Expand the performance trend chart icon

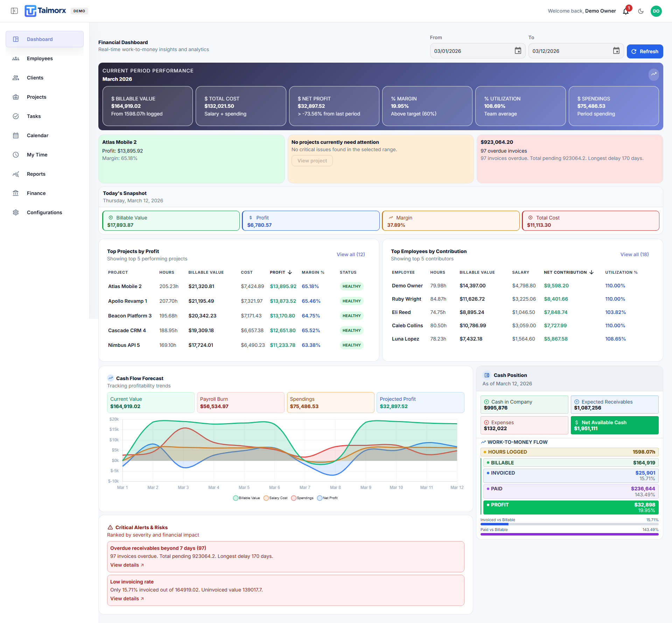[654, 74]
